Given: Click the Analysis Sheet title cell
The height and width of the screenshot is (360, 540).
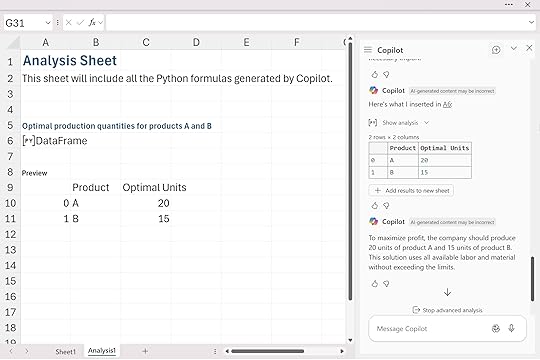Looking at the screenshot, I should click(70, 61).
